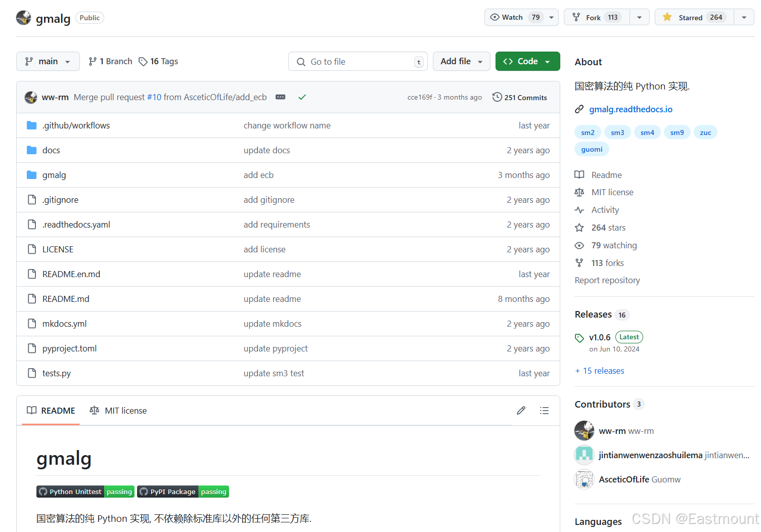
Task: Click the docs folder icon
Action: (32, 150)
